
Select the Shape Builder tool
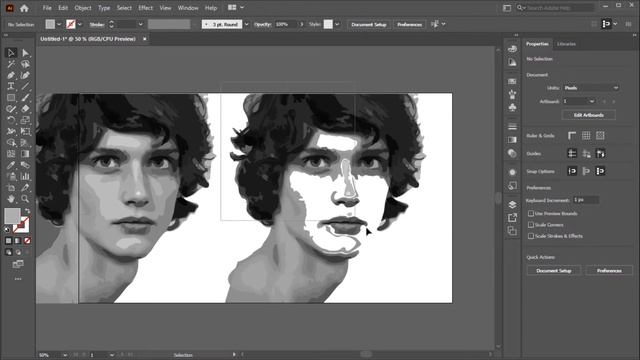click(11, 142)
